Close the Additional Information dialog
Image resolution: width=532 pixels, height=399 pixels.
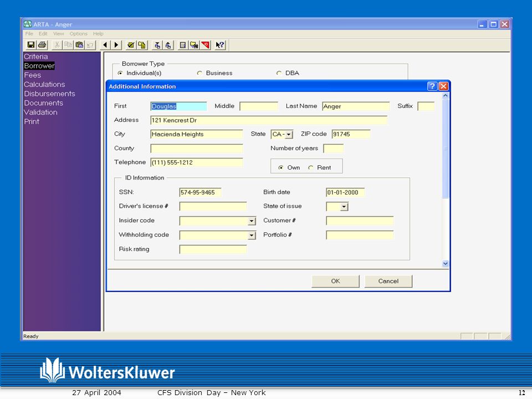pyautogui.click(x=443, y=86)
